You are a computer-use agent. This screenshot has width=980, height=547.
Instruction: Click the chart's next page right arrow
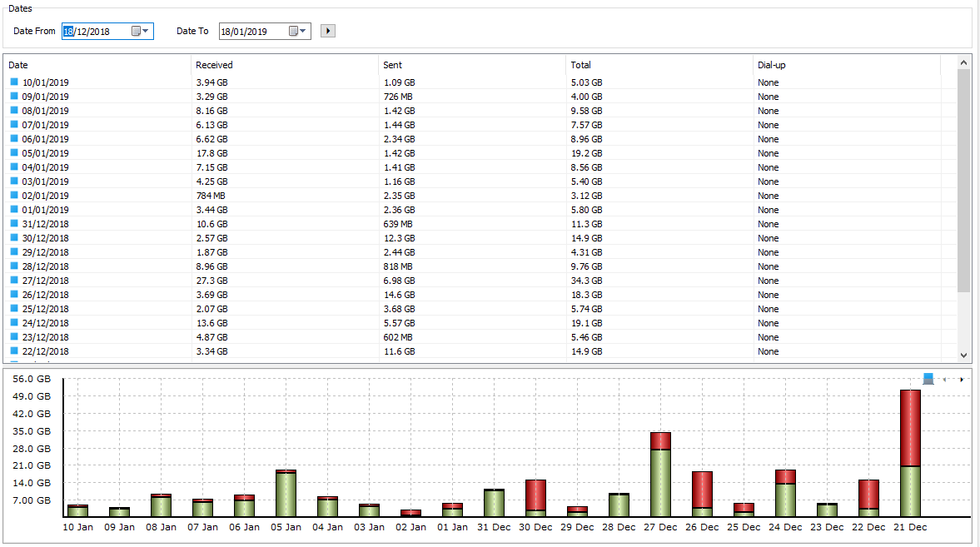click(961, 380)
